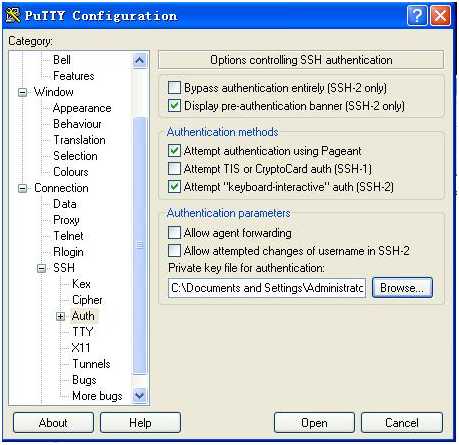Select Selection in the category tree
459x445 pixels.
pyautogui.click(x=75, y=156)
